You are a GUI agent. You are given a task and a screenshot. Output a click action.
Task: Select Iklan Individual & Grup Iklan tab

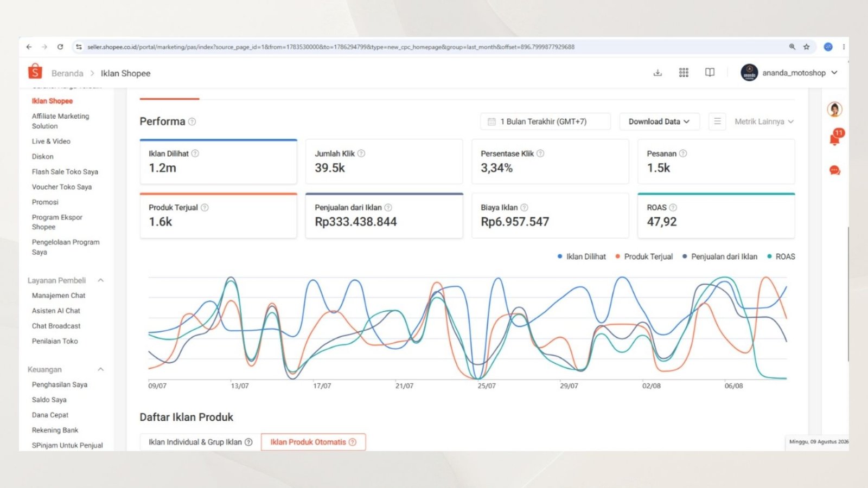tap(200, 442)
